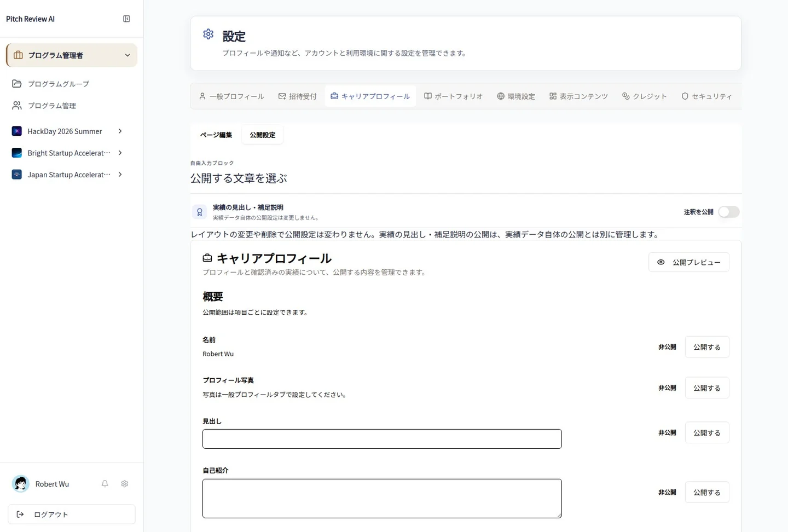
Task: Click 公開する for the 見出し row
Action: point(707,433)
